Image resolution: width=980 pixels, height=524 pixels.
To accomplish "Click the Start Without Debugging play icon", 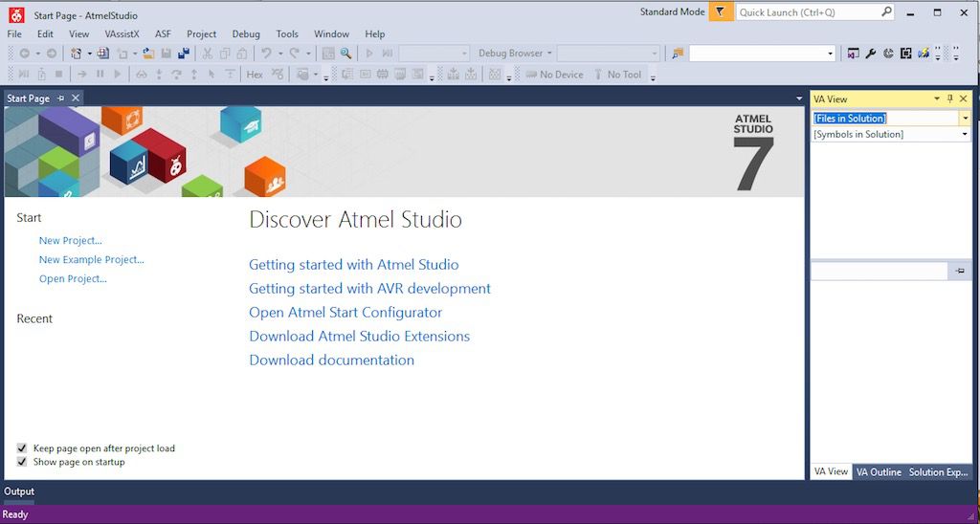I will [369, 54].
